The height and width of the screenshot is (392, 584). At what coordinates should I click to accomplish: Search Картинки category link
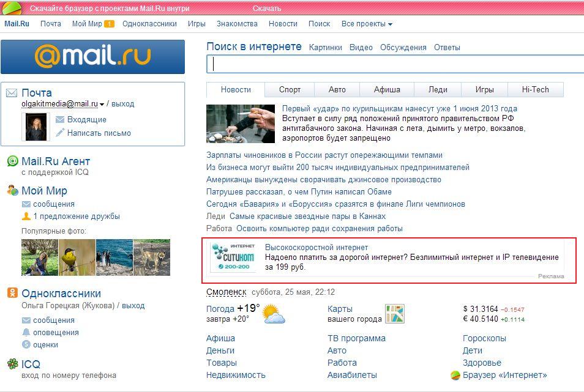325,48
